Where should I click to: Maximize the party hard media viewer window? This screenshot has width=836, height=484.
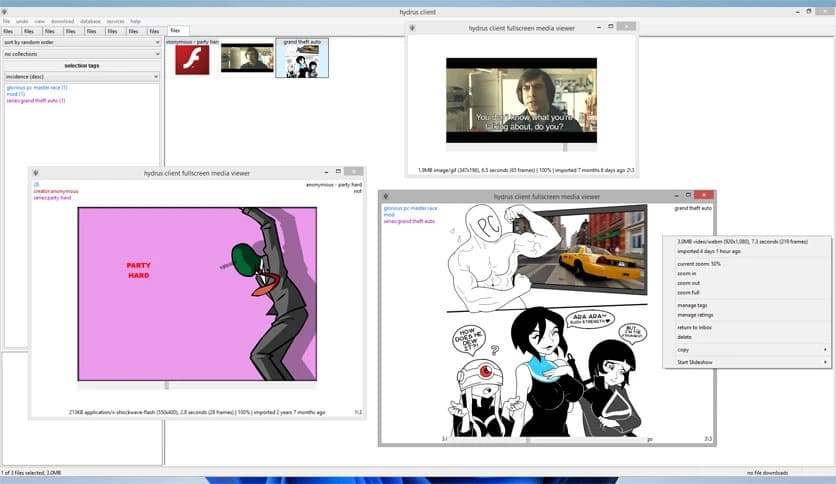coord(338,172)
